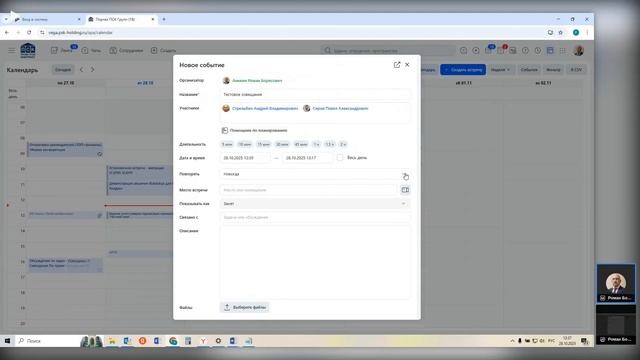Image resolution: width=640 pixels, height=360 pixels.
Task: Click the scheduling assistant calendar icon
Action: (x=224, y=130)
